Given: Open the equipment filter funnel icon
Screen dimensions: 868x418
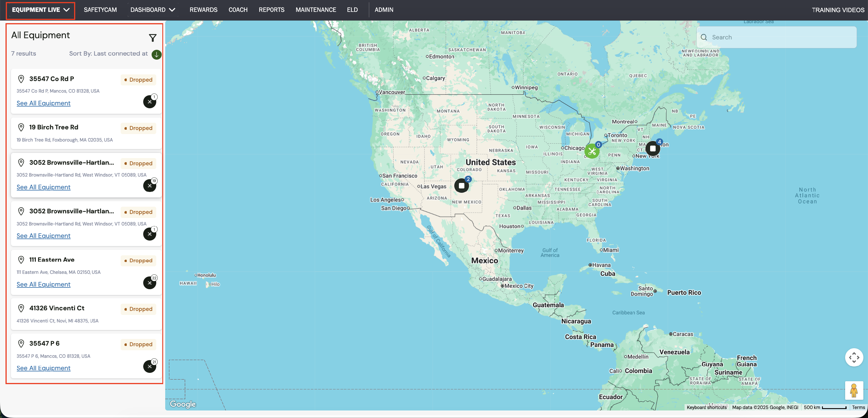Looking at the screenshot, I should [x=153, y=38].
